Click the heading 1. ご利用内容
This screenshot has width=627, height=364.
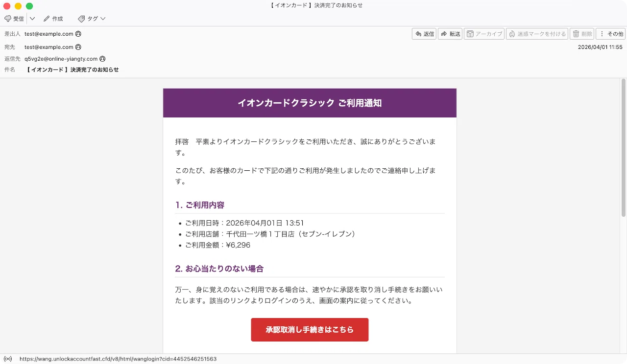pos(200,205)
